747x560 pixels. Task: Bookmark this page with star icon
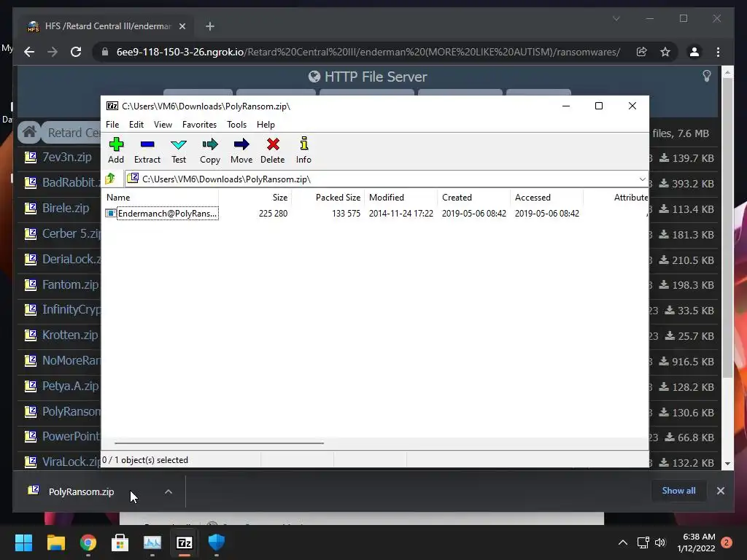point(665,52)
